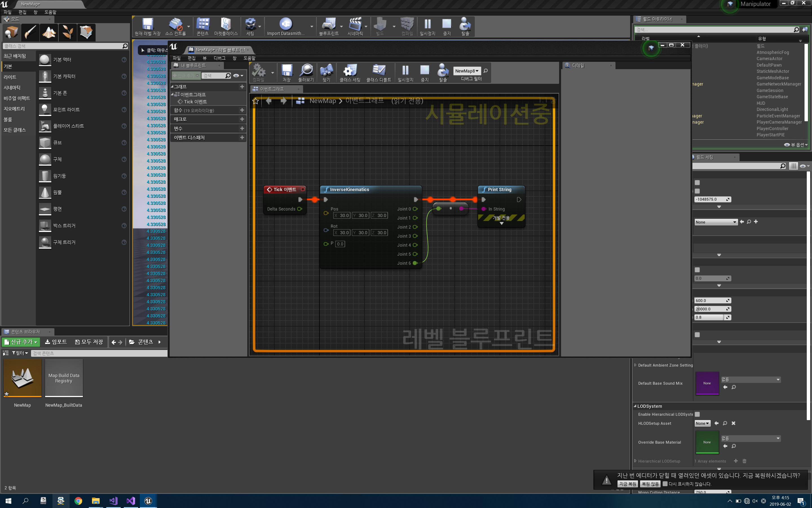Toggle topmost checkbox in World Settings
Viewport: 812px width, 508px height.
pyautogui.click(x=697, y=182)
